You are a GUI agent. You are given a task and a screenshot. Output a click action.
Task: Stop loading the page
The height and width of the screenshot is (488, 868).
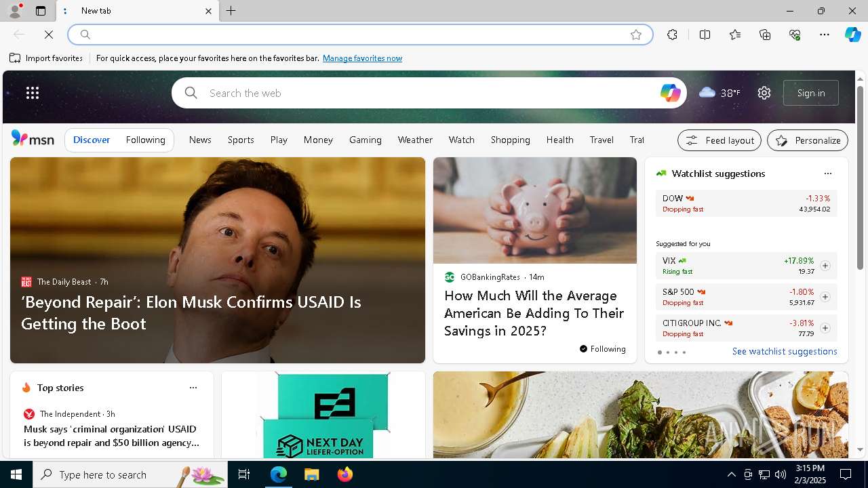[x=49, y=35]
